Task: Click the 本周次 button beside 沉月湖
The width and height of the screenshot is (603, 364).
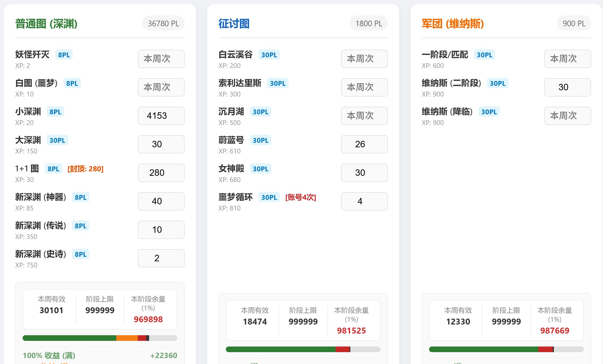Action: click(364, 116)
